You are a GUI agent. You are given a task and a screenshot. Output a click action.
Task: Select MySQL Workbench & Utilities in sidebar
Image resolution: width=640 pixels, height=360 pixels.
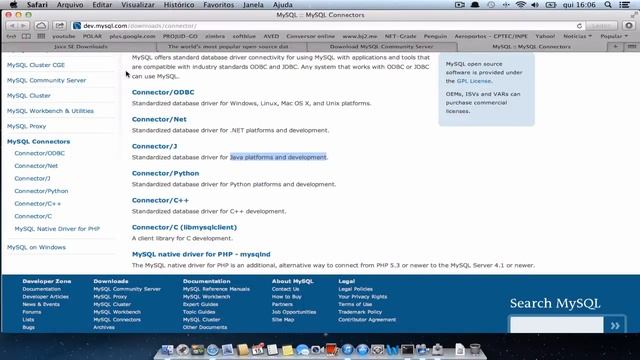[50, 111]
